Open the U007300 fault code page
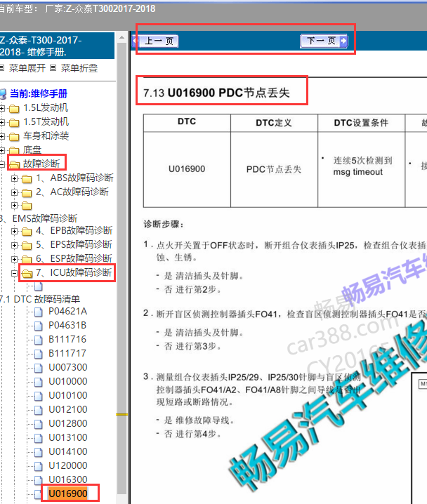Image resolution: width=427 pixels, height=504 pixels. [68, 367]
